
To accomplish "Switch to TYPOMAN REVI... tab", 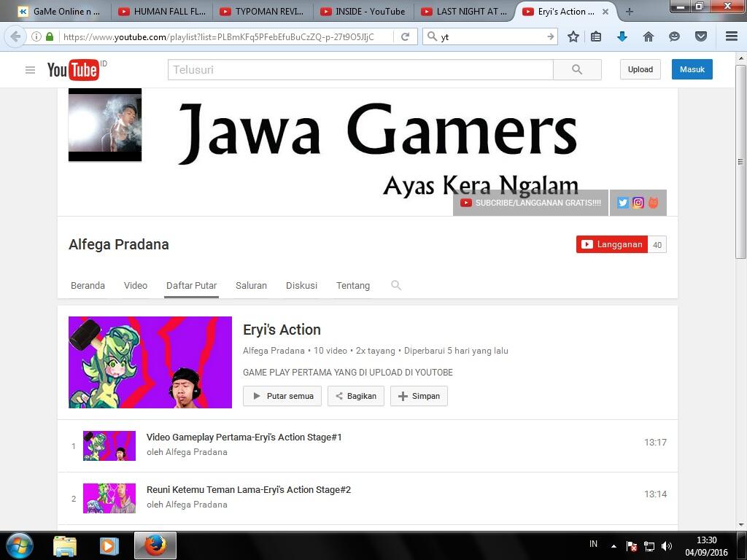I will point(262,12).
